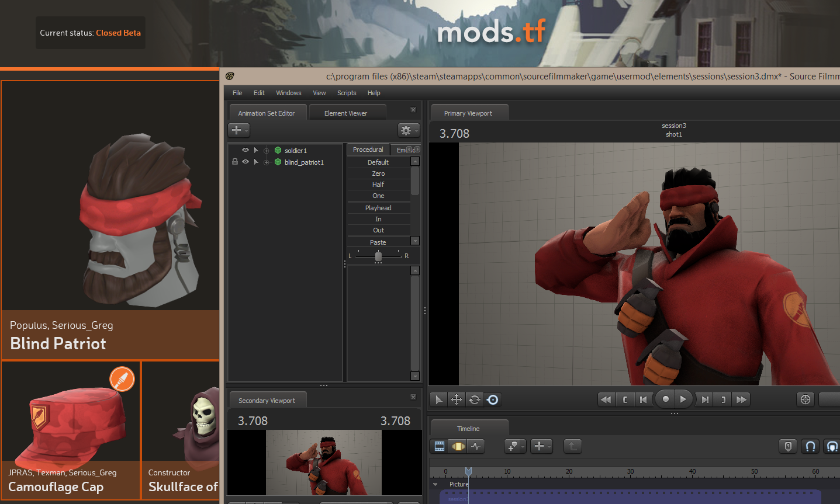Click the Play button in the transport controls
Viewport: 840px width, 504px height.
(683, 399)
